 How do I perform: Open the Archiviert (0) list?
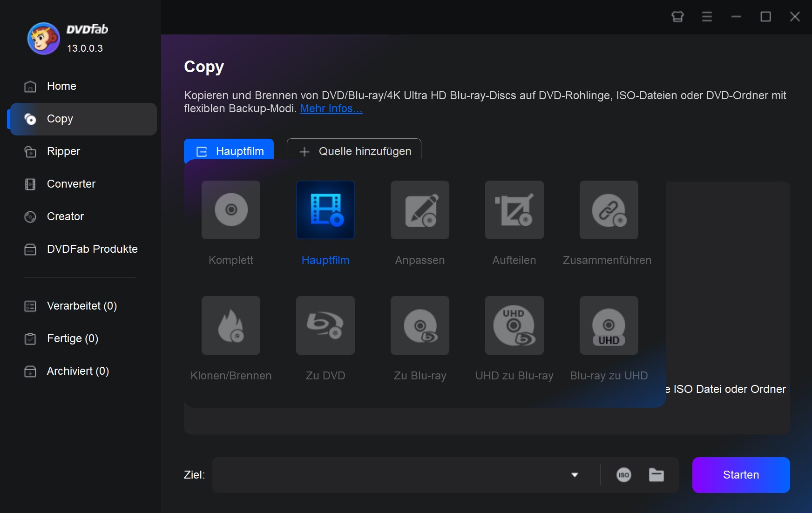click(x=83, y=371)
